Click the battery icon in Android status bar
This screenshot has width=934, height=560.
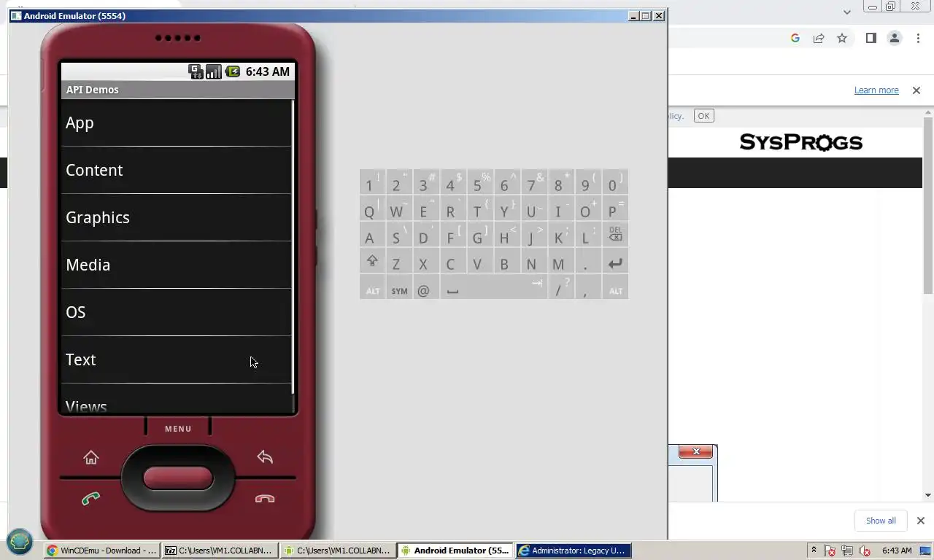pyautogui.click(x=233, y=71)
